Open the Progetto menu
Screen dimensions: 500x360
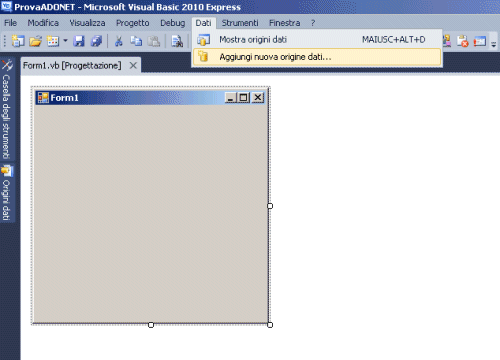coord(132,23)
